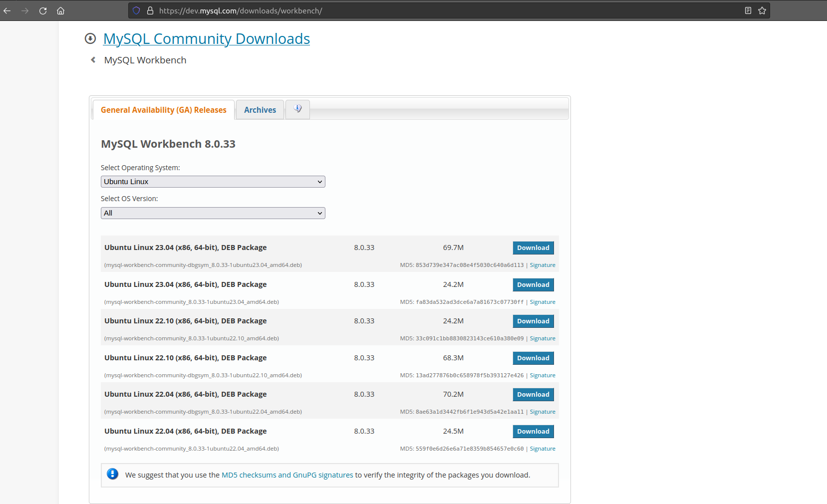The image size is (827, 504).
Task: Open Select Operating System dropdown
Action: 213,182
